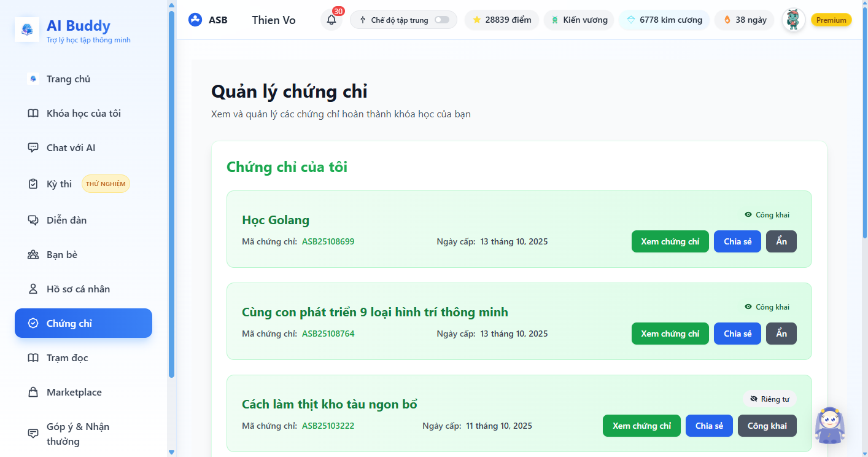Click the Premium badge
The width and height of the screenshot is (868, 457).
click(x=831, y=20)
